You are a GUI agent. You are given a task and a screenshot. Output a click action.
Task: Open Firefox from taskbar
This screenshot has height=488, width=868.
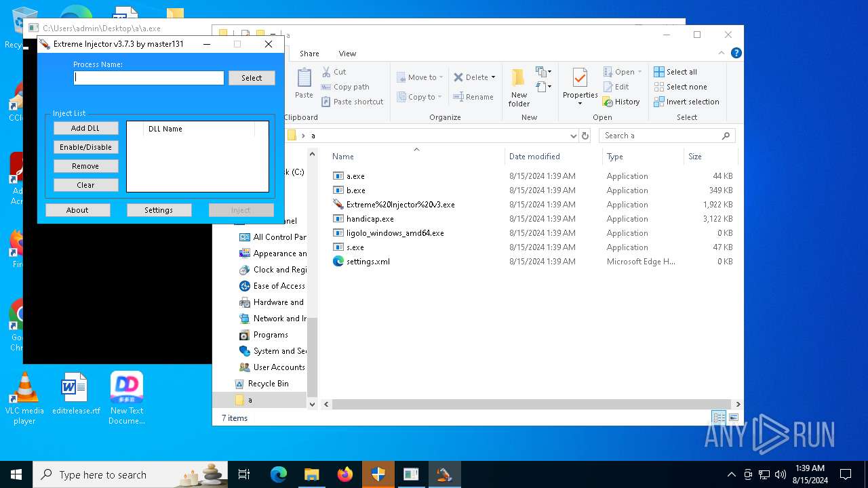(345, 474)
